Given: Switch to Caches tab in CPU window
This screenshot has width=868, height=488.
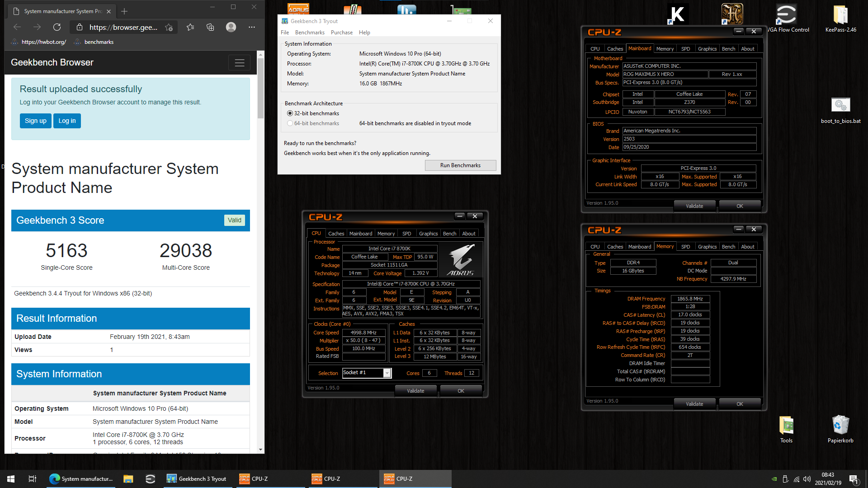Looking at the screenshot, I should pyautogui.click(x=336, y=234).
